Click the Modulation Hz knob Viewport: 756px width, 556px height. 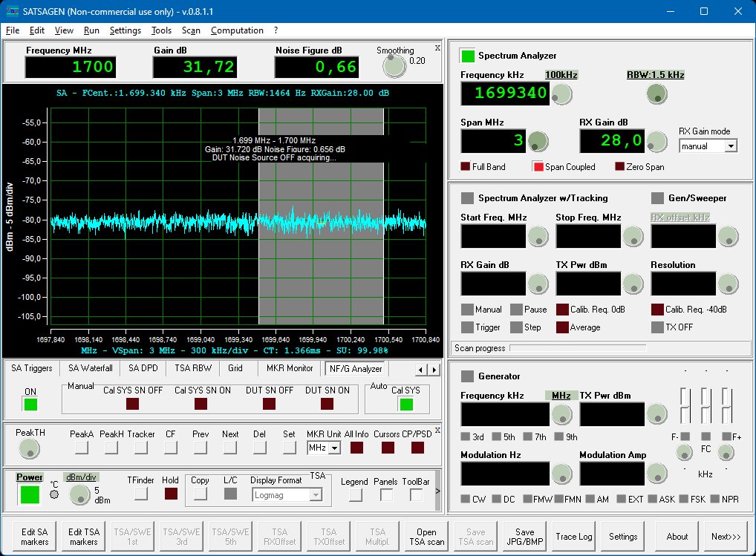click(561, 474)
